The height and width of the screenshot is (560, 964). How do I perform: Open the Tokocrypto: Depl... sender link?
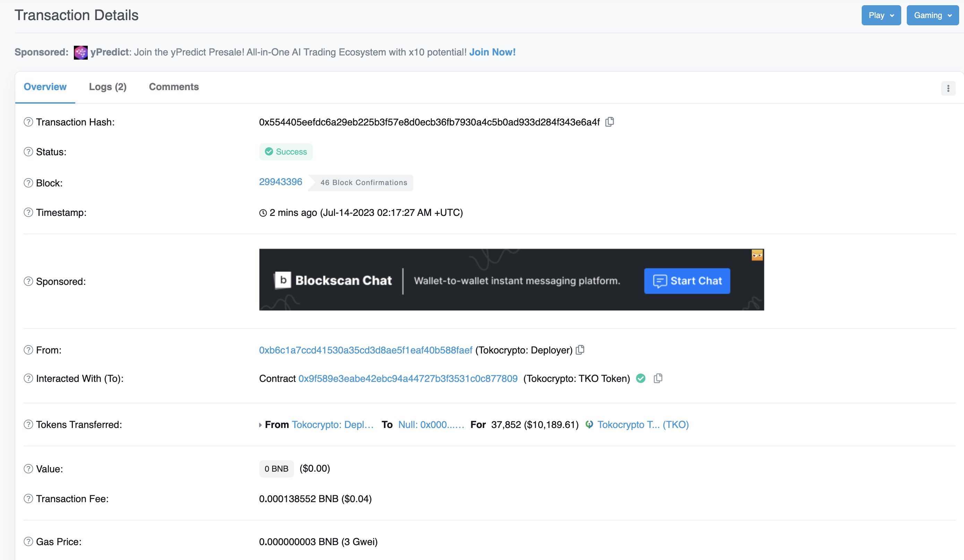coord(333,424)
